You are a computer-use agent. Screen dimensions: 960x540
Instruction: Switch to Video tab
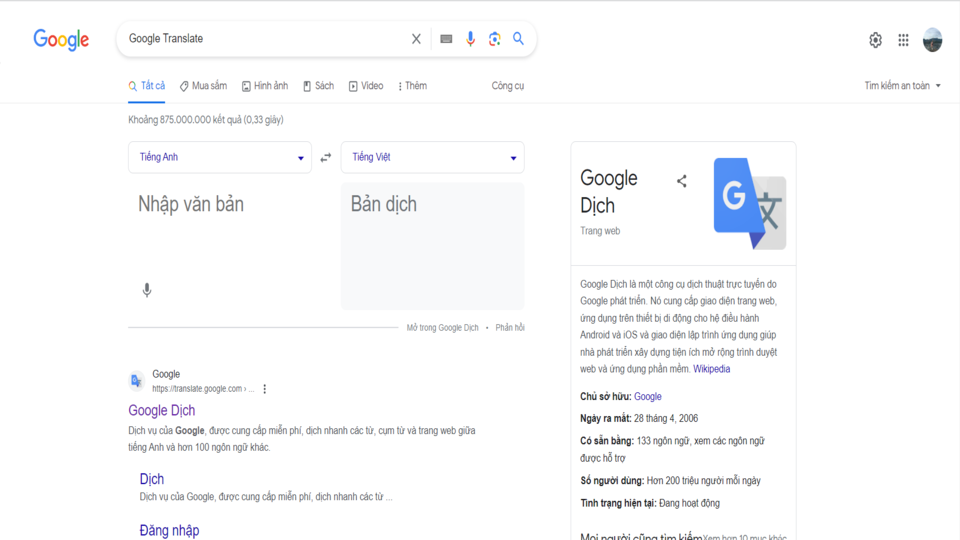[366, 86]
